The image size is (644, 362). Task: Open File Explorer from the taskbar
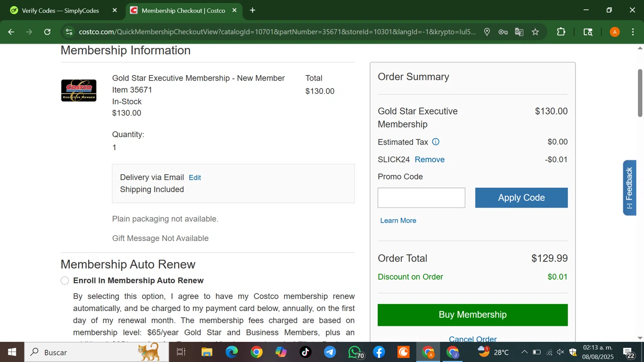(207, 352)
